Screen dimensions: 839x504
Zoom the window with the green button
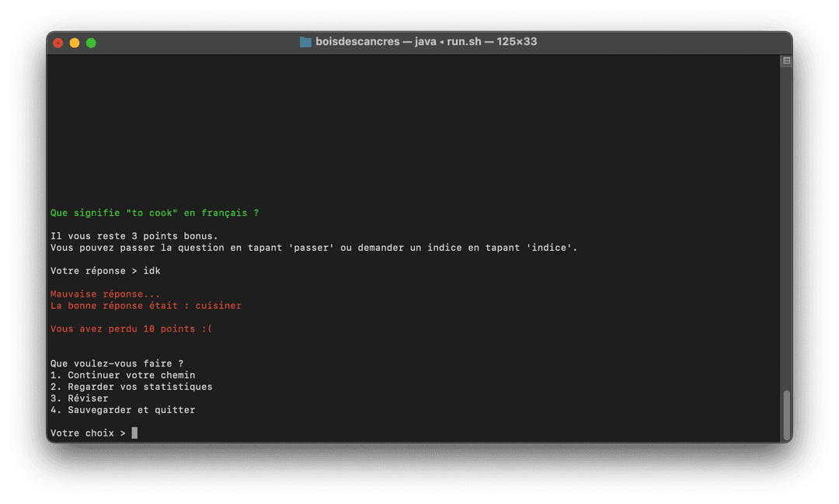click(x=91, y=43)
